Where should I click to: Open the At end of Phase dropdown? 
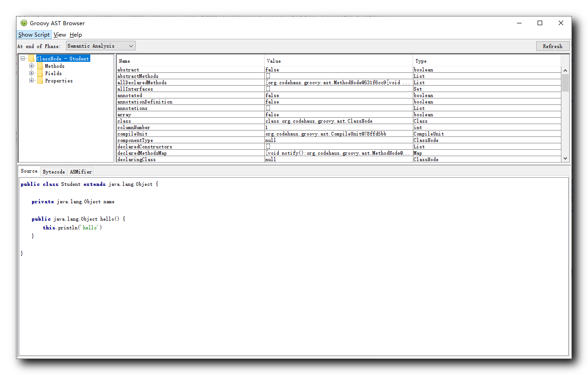tap(101, 46)
